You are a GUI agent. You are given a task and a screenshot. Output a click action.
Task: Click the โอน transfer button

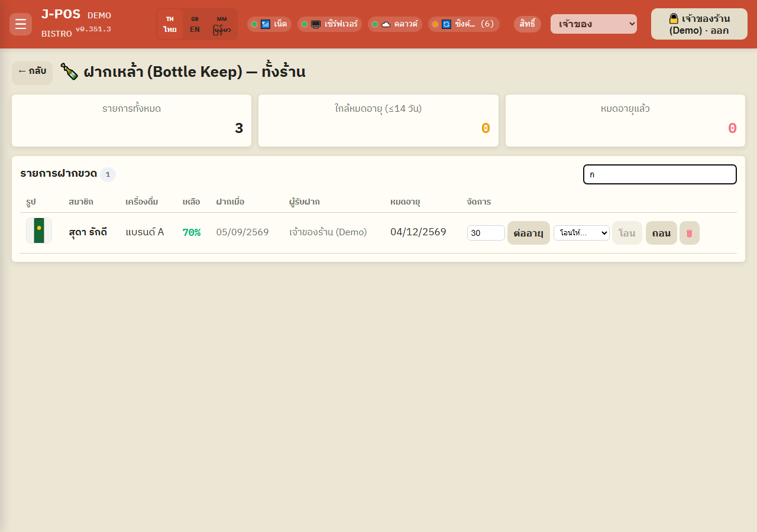click(x=627, y=233)
